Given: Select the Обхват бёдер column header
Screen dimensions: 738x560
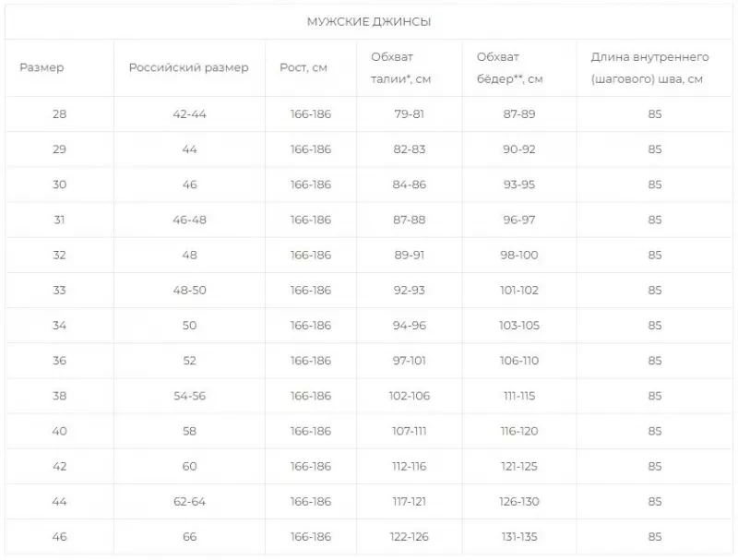Looking at the screenshot, I should (510, 68).
